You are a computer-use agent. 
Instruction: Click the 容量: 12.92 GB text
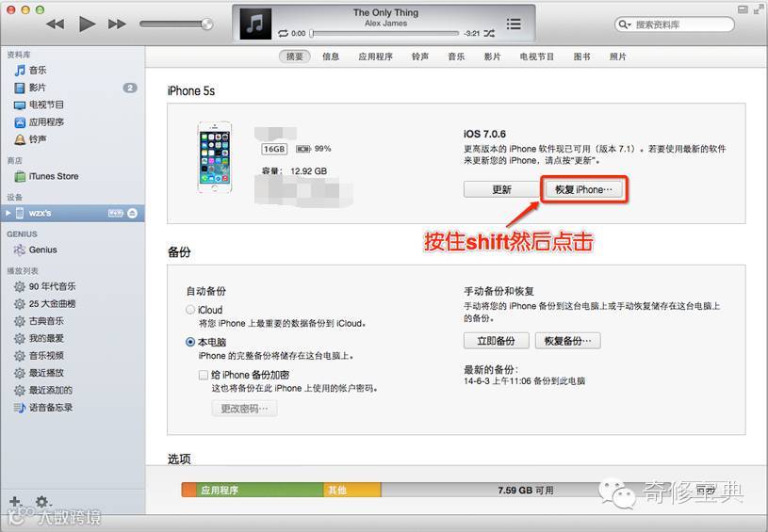point(294,170)
